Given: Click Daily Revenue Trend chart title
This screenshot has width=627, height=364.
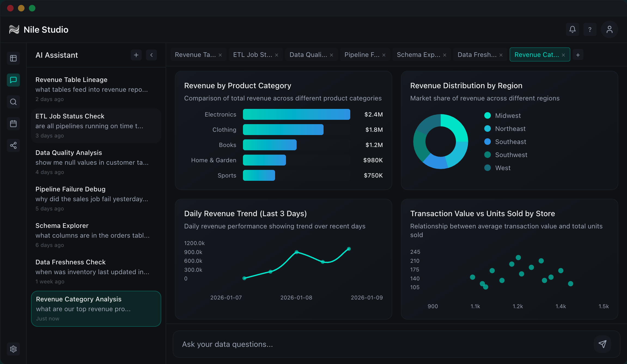Looking at the screenshot, I should [245, 213].
